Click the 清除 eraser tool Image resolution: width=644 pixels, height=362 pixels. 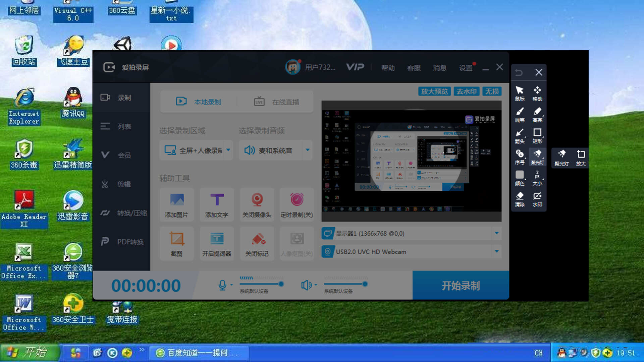coord(520,199)
